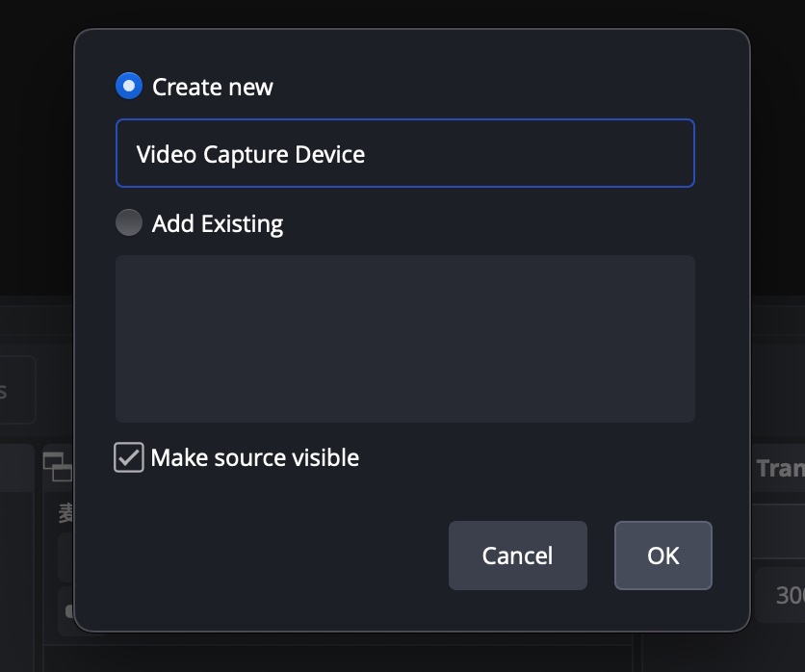Select the Add Existing radio button
805x672 pixels.
[129, 223]
